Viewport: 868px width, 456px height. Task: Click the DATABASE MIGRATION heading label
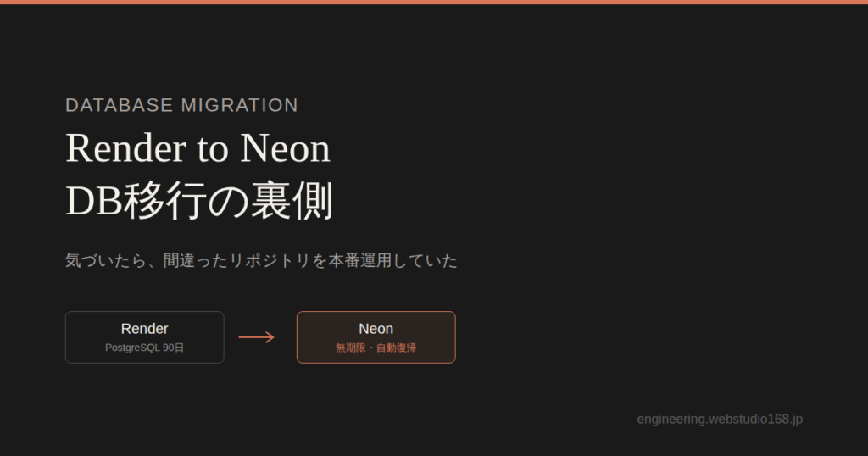tap(181, 105)
